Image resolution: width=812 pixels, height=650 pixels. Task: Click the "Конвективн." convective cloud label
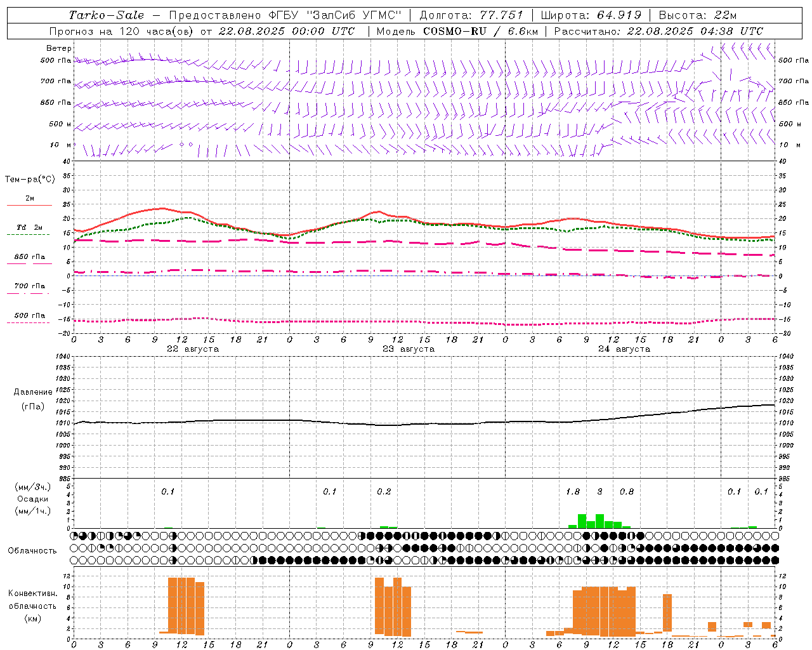[32, 594]
